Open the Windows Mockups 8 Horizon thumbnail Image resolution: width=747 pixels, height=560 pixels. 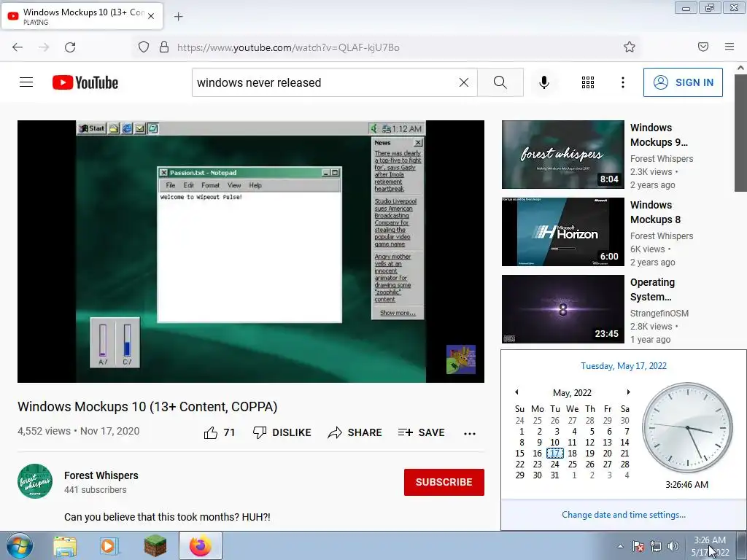pos(562,231)
